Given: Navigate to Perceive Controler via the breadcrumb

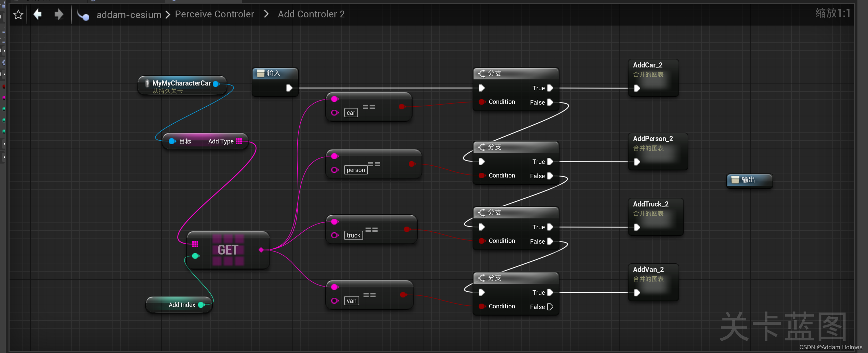Looking at the screenshot, I should (214, 14).
